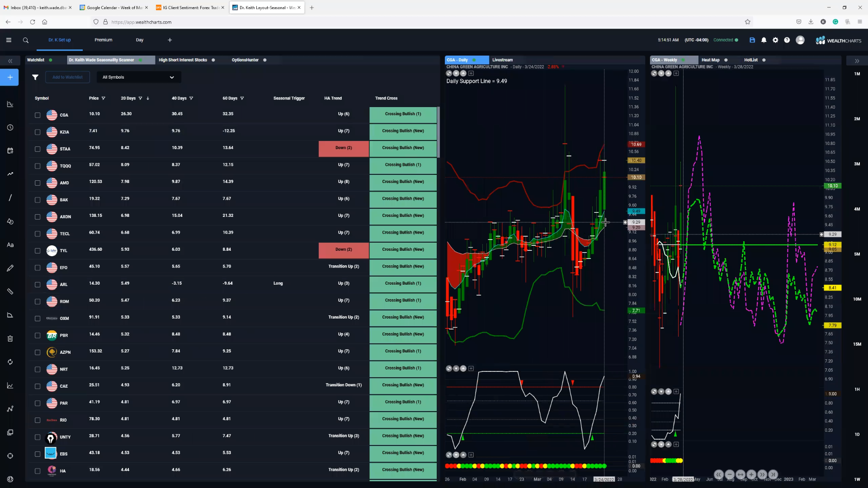Expand CGA Daily chart indicator plus box

pyautogui.click(x=471, y=73)
